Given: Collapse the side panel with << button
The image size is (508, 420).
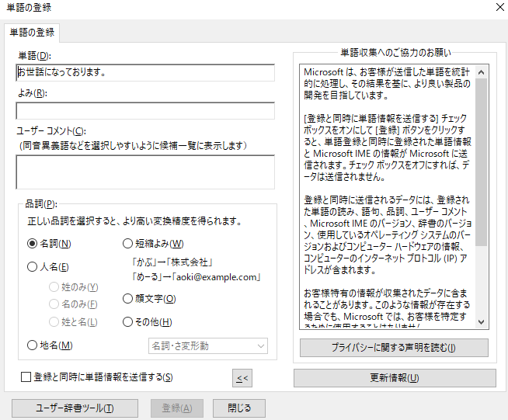Looking at the screenshot, I should [x=242, y=378].
